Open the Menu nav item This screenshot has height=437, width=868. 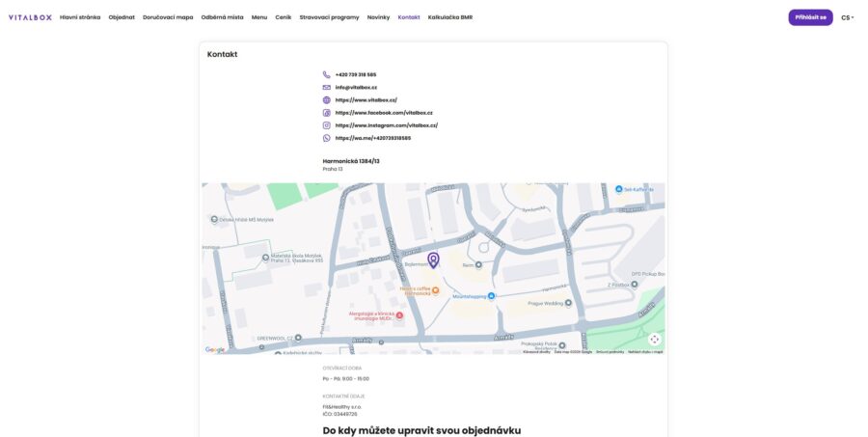click(259, 17)
